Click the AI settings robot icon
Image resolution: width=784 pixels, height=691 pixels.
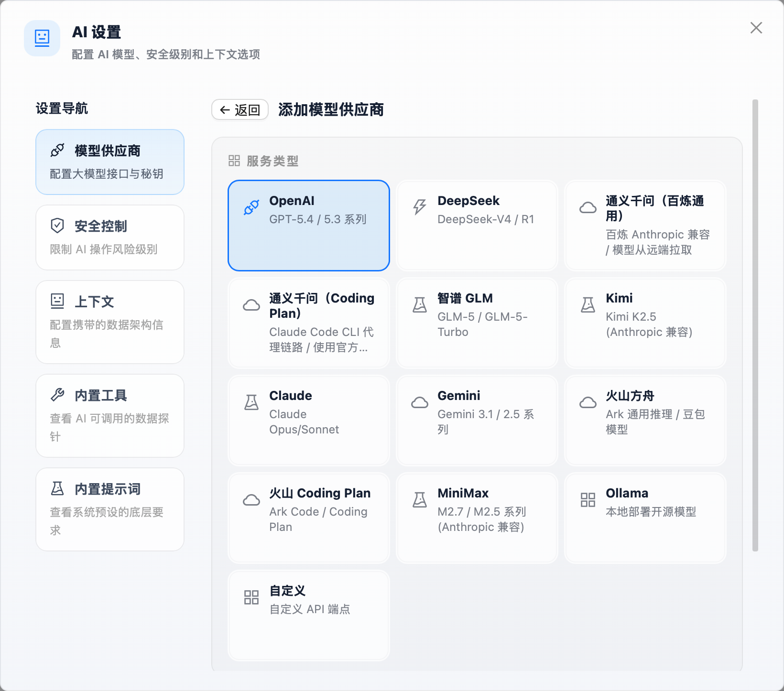42,38
